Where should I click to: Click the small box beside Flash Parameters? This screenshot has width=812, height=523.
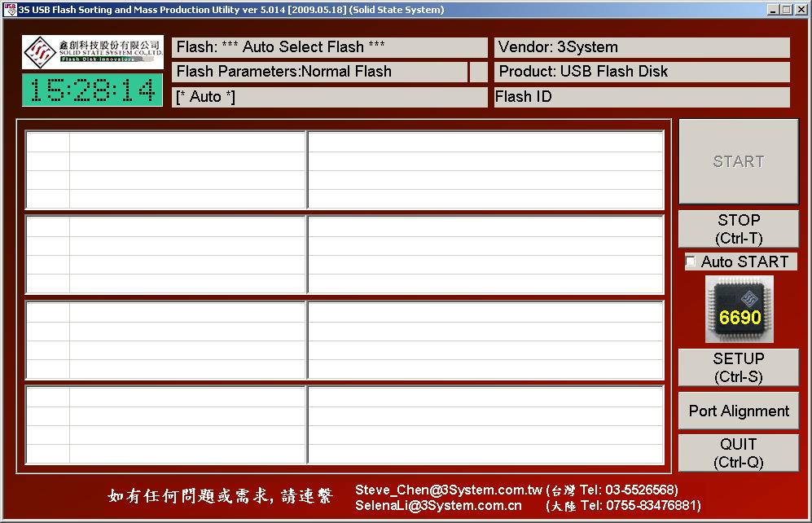click(x=479, y=72)
